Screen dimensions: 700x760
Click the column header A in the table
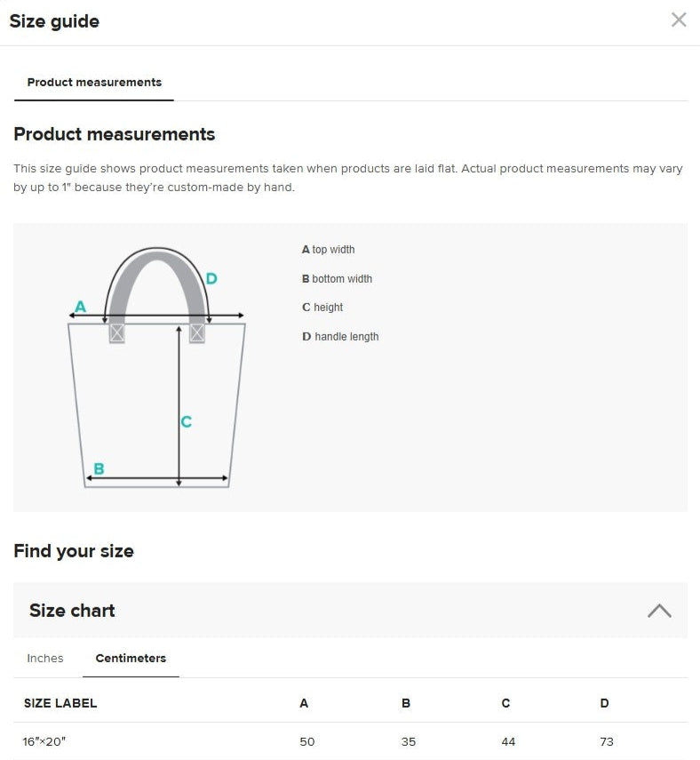click(305, 703)
